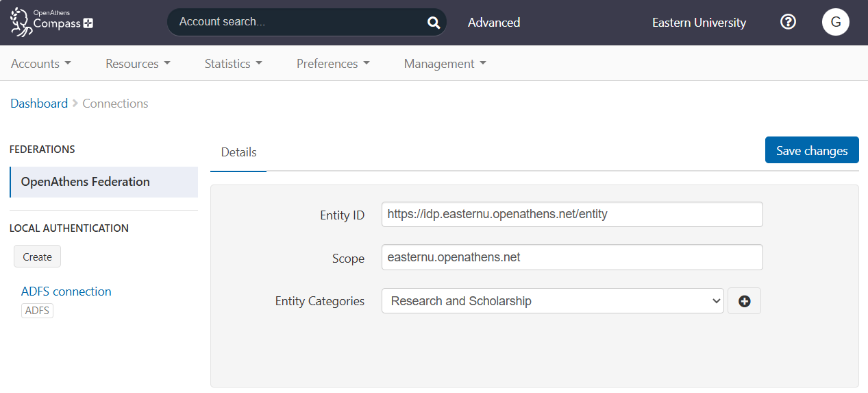Switch to the Details tab
The image size is (868, 393).
(238, 152)
